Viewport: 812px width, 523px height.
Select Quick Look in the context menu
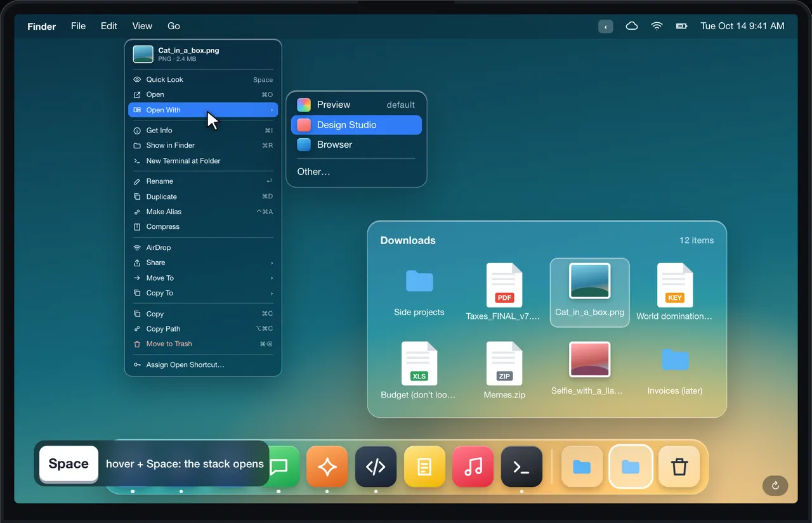coord(203,80)
